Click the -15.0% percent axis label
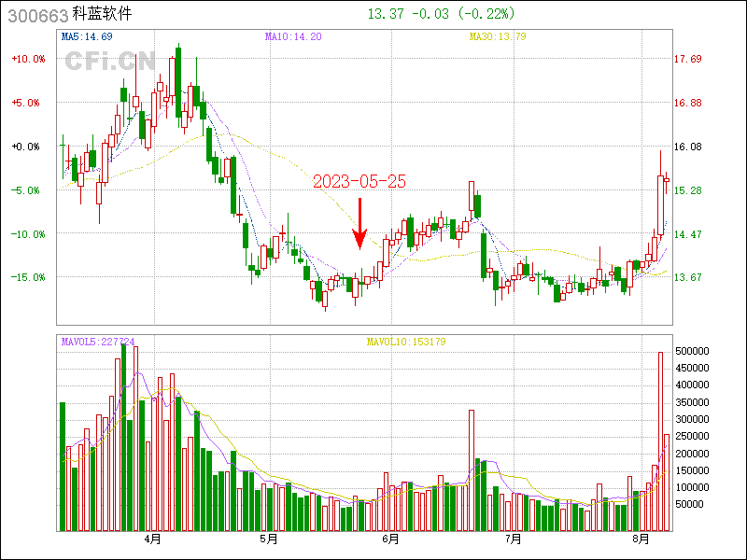747x560 pixels. click(27, 277)
